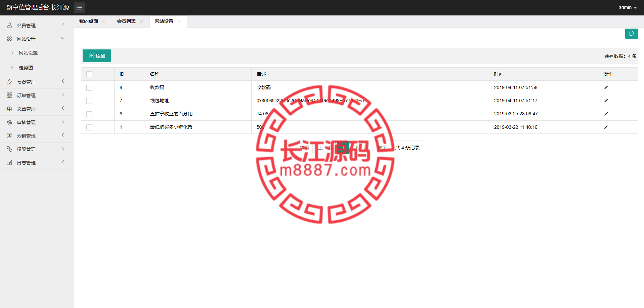Click the 分销管理 dollar icon
The height and width of the screenshot is (308, 644).
coord(9,136)
